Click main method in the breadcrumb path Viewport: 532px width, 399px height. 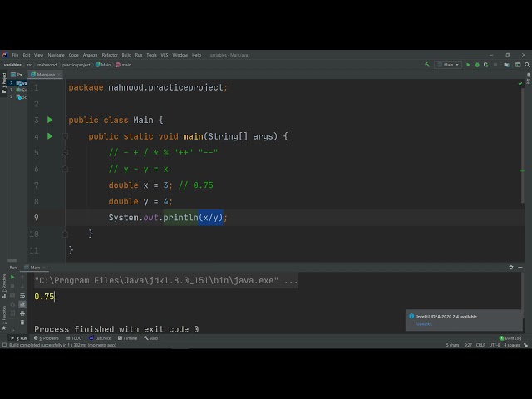[x=124, y=65]
